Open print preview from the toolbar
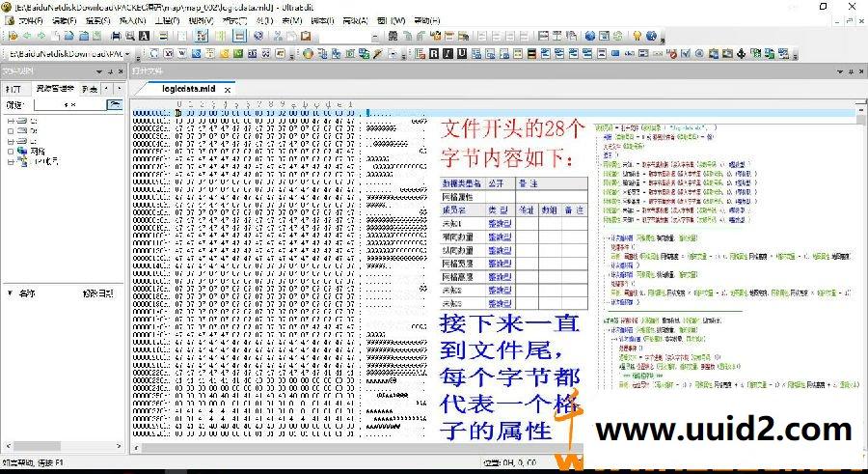 pos(129,36)
